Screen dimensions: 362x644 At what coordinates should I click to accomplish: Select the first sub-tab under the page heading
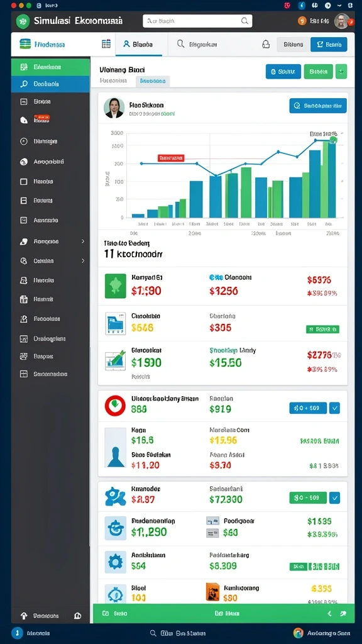click(x=113, y=81)
